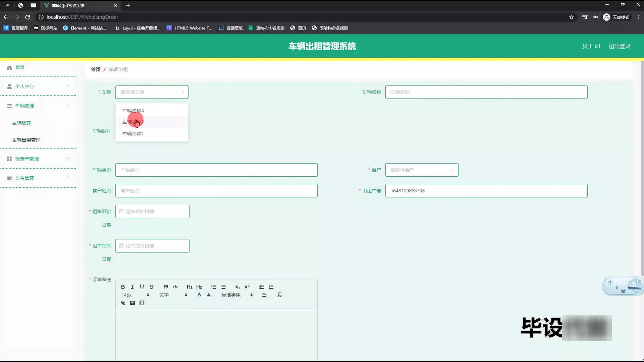Close the 车辆出租管理系统 browser tab
This screenshot has width=644, height=362.
115,5
